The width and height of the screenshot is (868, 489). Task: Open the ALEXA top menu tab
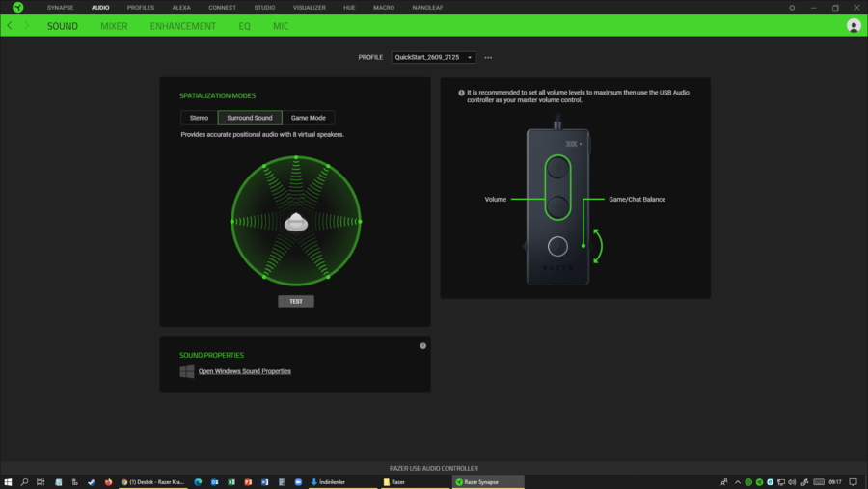(x=181, y=8)
